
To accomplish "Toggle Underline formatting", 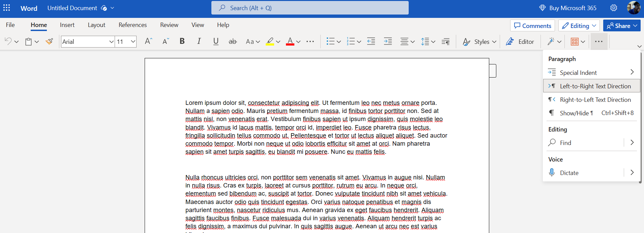I will [216, 41].
